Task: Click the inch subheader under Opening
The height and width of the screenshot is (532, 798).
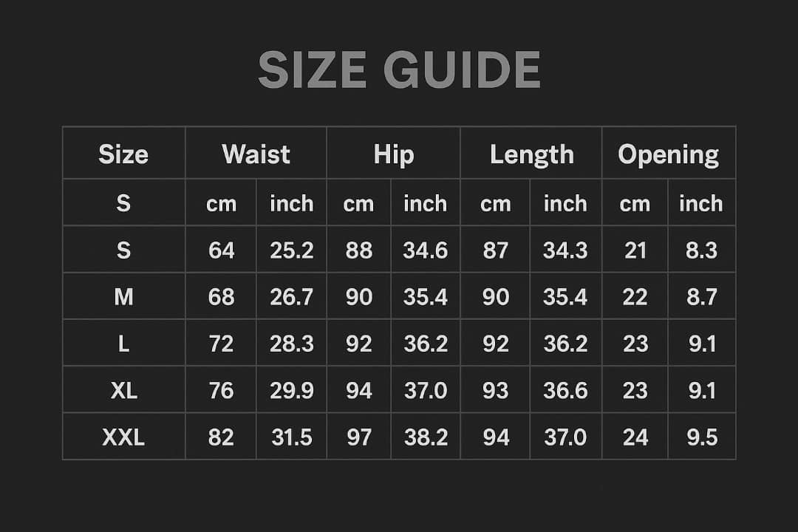Action: pyautogui.click(x=701, y=203)
